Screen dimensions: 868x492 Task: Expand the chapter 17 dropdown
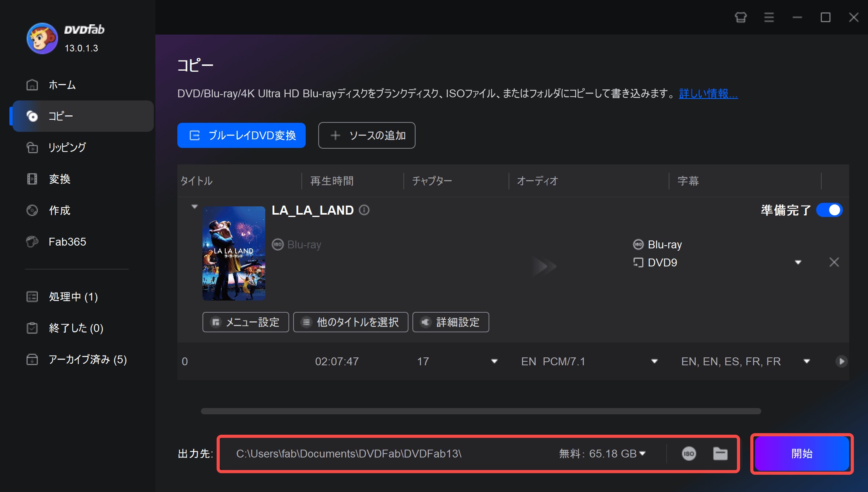pyautogui.click(x=494, y=361)
